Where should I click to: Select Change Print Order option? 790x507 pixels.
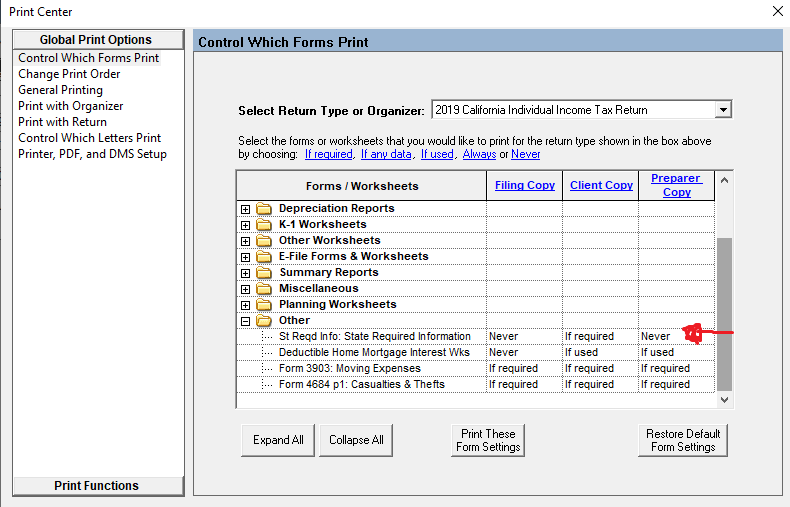tap(69, 74)
